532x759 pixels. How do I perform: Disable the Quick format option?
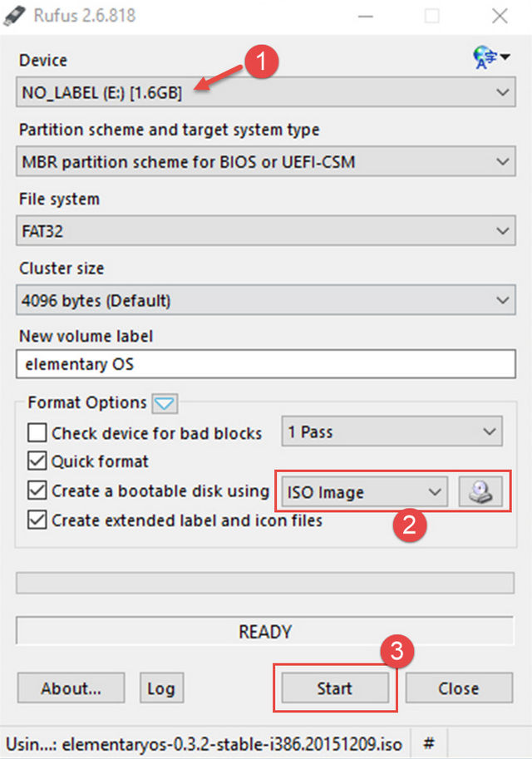[x=36, y=461]
